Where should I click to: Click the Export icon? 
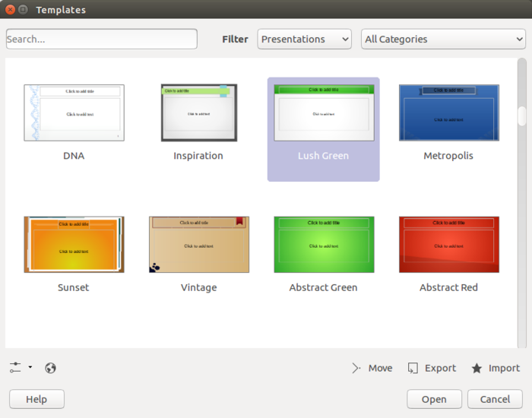pos(413,368)
